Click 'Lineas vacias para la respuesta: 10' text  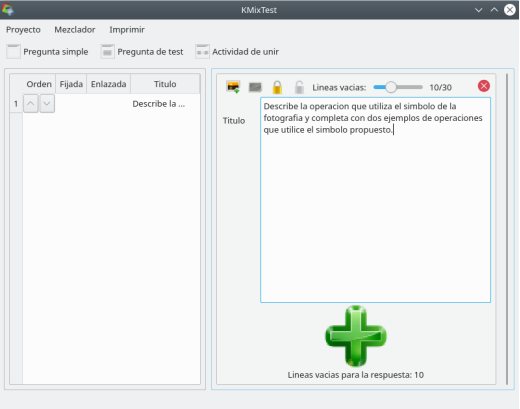[356, 375]
